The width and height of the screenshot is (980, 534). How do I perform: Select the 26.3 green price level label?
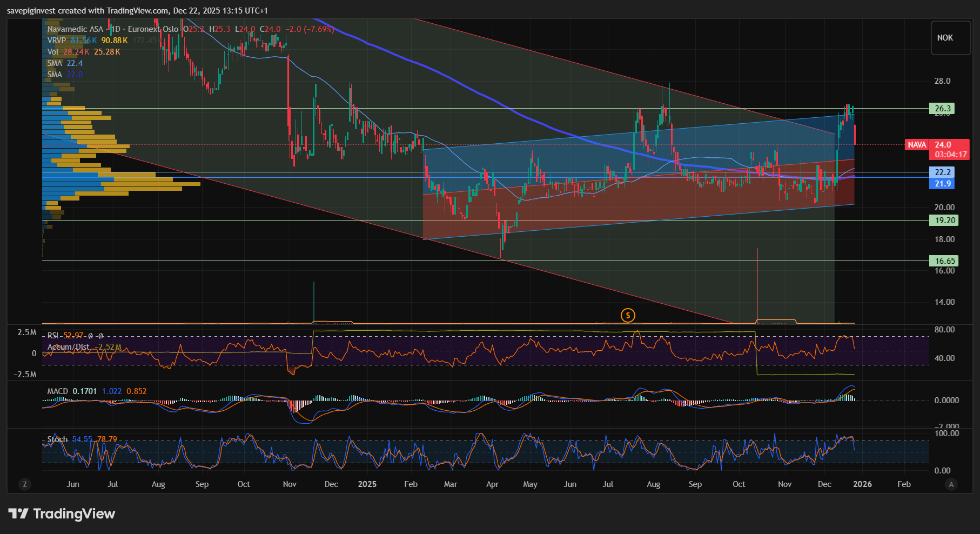942,109
